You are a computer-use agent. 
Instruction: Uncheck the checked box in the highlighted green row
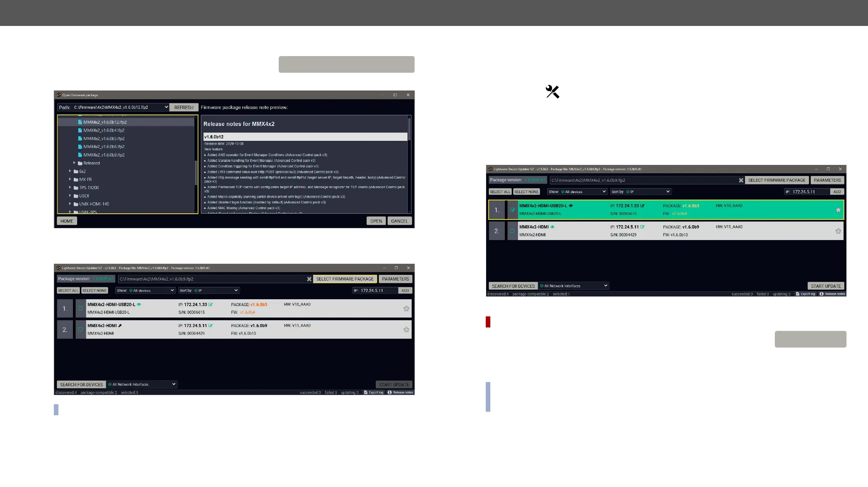512,210
